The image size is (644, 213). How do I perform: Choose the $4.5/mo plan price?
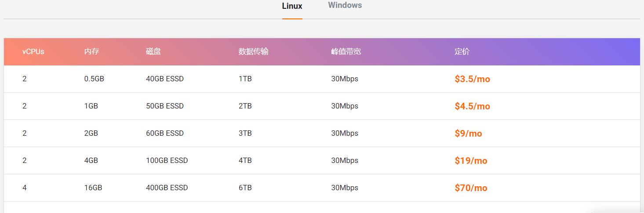coord(472,106)
